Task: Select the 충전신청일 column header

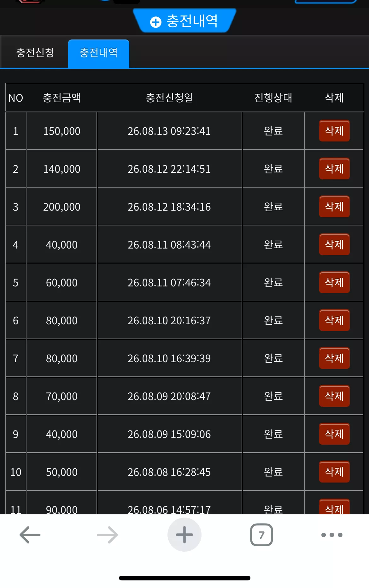Action: pyautogui.click(x=169, y=98)
